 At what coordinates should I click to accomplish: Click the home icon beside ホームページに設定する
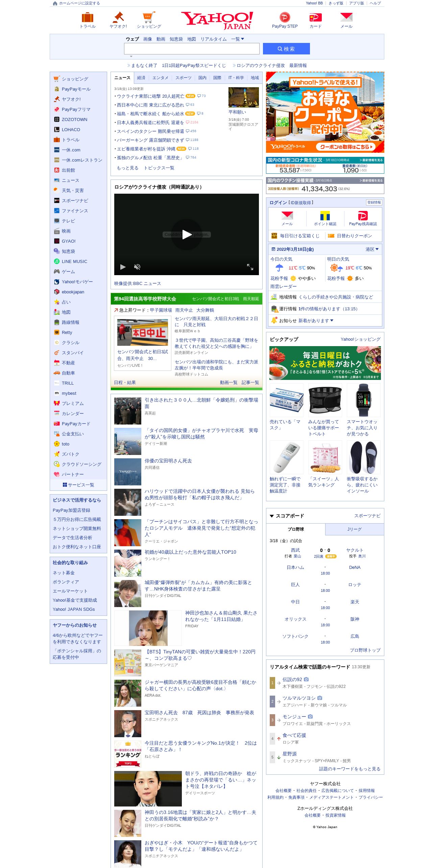click(x=55, y=3)
